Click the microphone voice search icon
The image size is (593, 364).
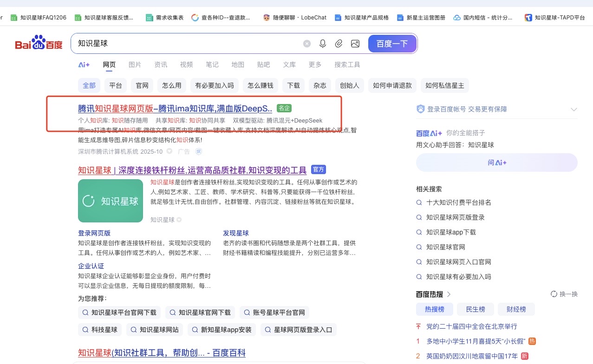pos(323,44)
